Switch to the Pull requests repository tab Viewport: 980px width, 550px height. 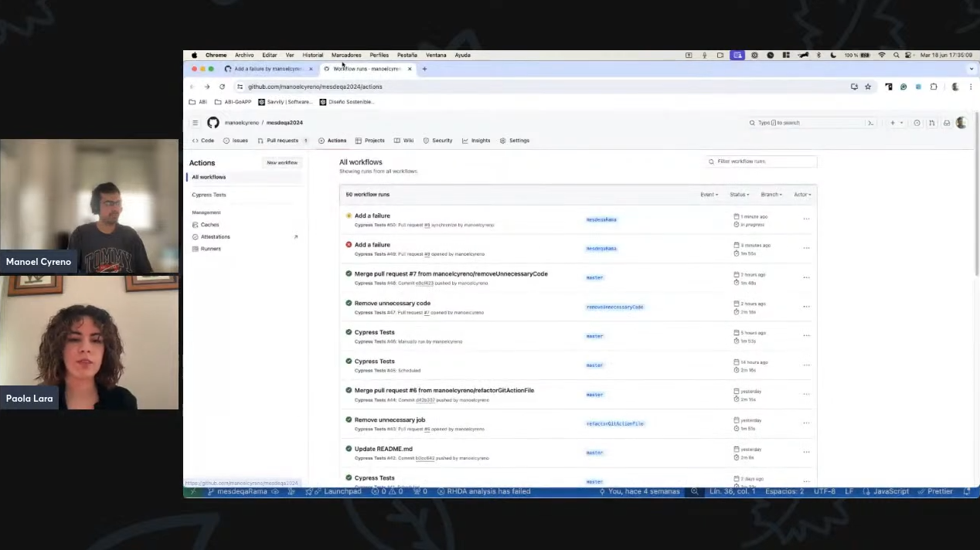(283, 141)
